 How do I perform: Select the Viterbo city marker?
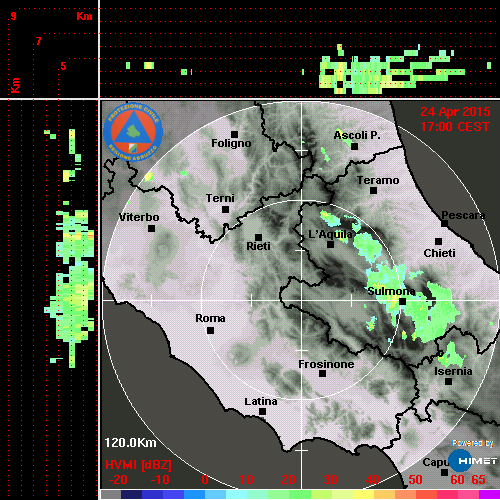[x=151, y=228]
